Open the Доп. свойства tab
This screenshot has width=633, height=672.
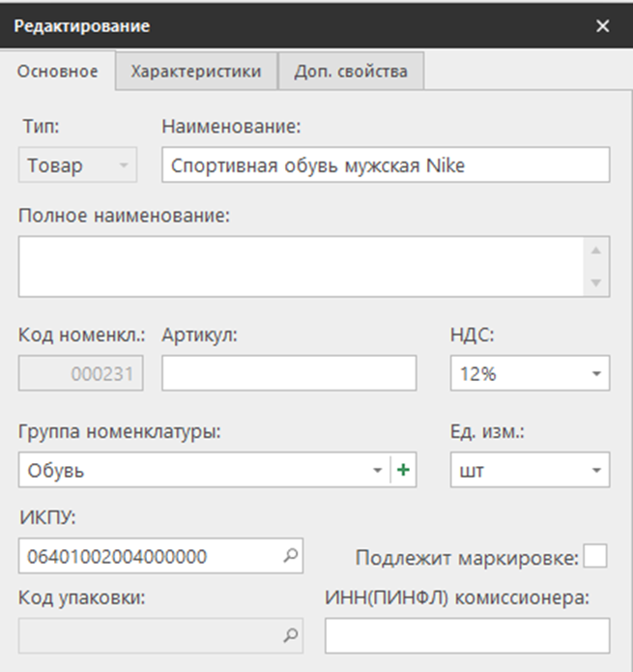(350, 72)
